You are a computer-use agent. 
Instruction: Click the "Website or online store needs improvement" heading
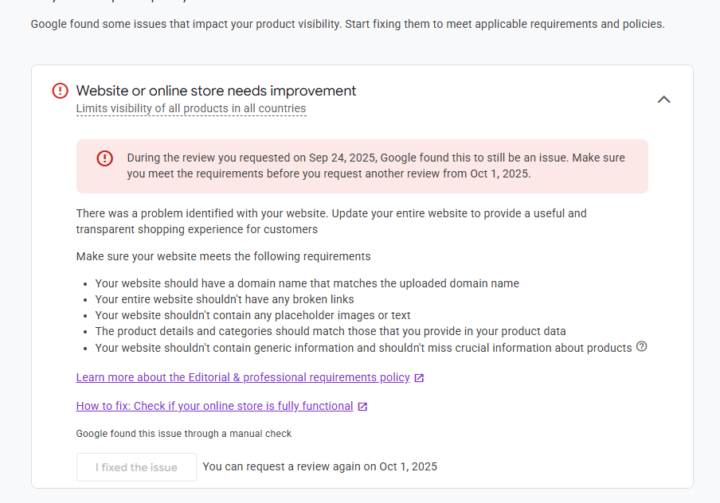click(x=216, y=91)
